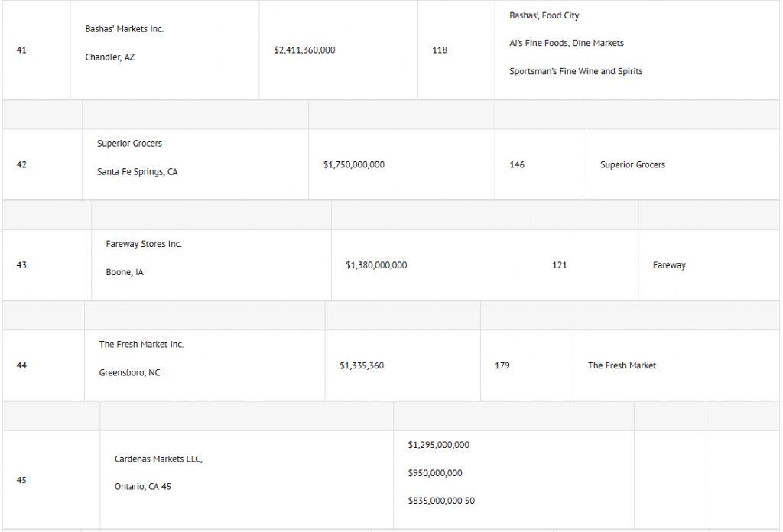Viewport: 783px width, 532px height.
Task: Click store count 118
Action: [440, 50]
